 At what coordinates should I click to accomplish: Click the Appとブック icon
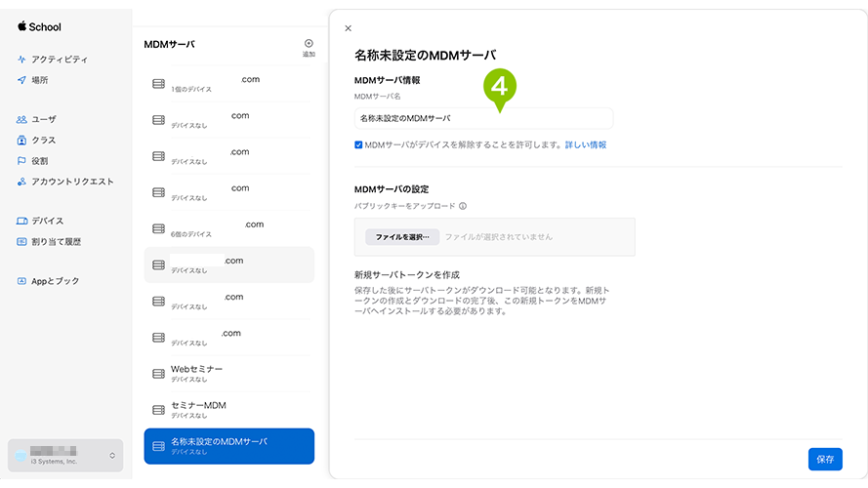click(21, 281)
